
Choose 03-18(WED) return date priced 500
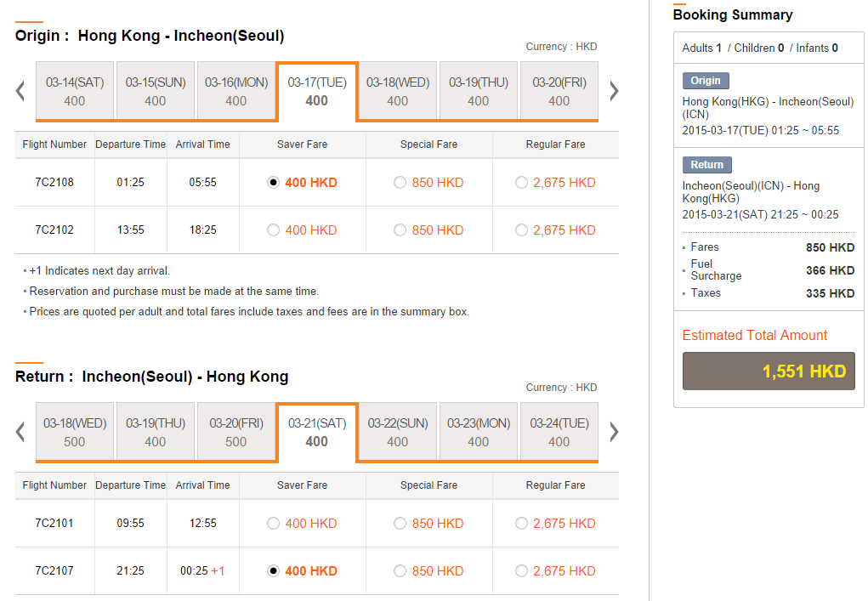coord(75,432)
